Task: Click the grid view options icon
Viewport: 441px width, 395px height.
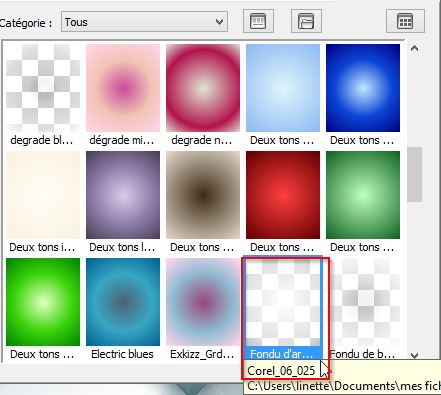Action: (x=405, y=22)
